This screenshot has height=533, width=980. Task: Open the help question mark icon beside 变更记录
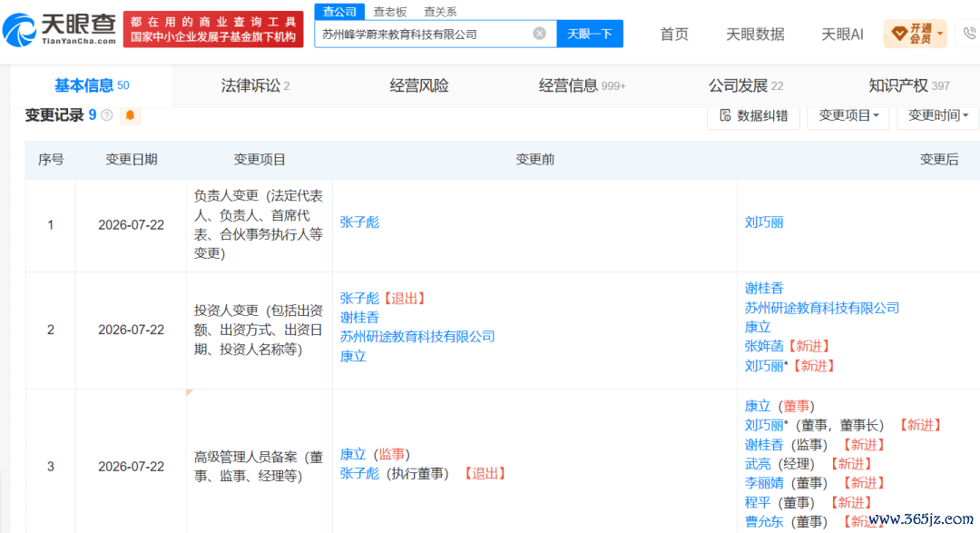tap(107, 115)
